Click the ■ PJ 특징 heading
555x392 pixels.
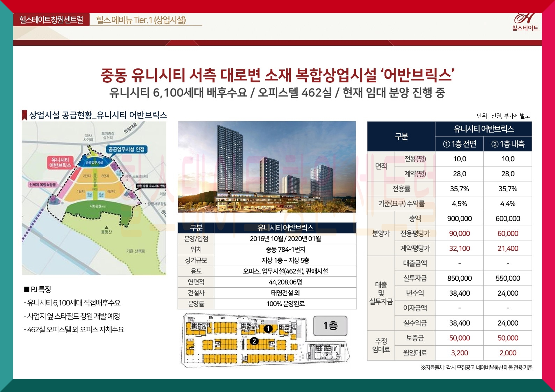(37, 289)
